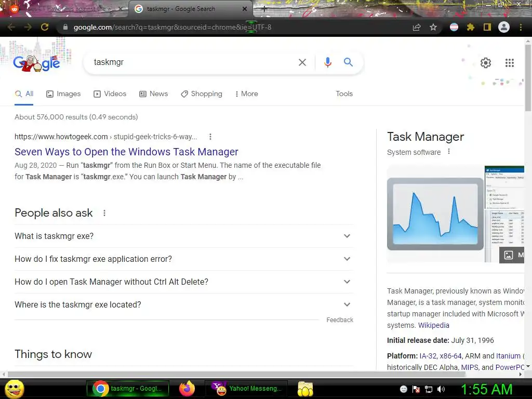Click the flag notification tray icon
The width and height of the screenshot is (532, 399).
pyautogui.click(x=416, y=389)
